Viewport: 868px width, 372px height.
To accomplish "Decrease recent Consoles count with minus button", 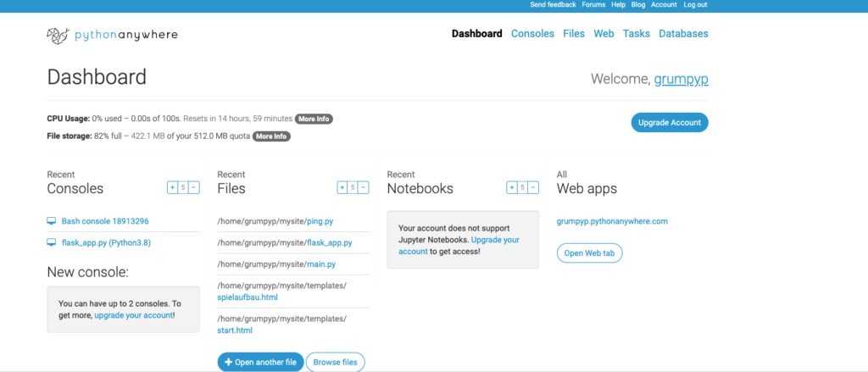I will (194, 188).
